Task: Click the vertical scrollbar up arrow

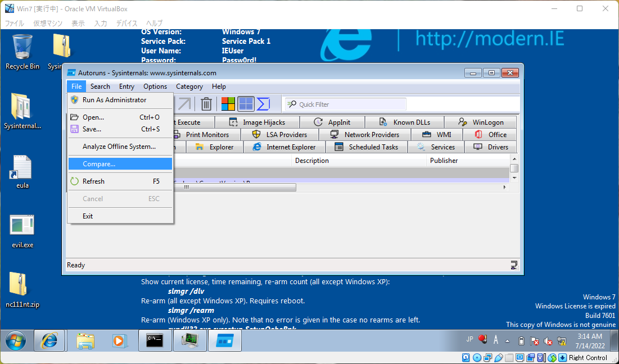Action: (x=514, y=159)
